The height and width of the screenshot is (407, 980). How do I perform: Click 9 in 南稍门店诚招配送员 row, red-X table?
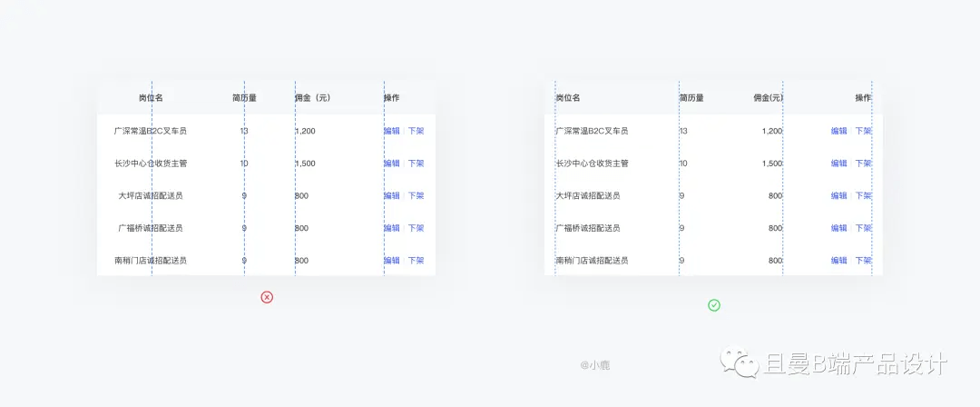point(244,261)
